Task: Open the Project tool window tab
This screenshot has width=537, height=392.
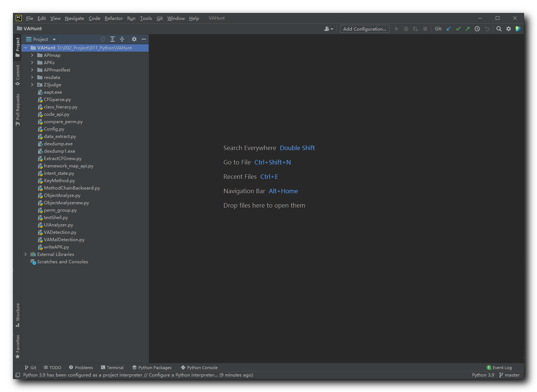Action: 17,47
